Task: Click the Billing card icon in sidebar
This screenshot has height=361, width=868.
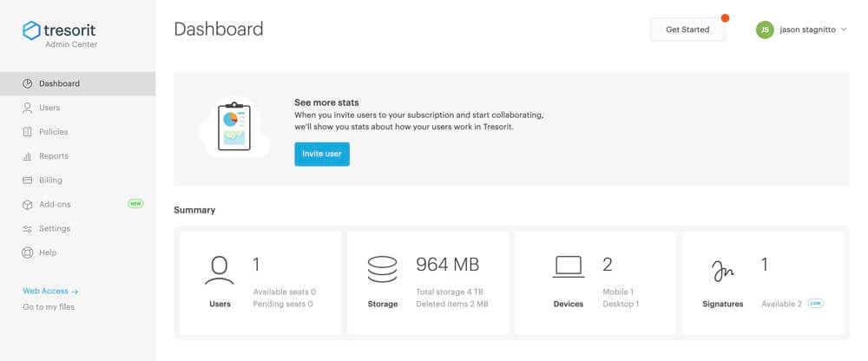Action: pyautogui.click(x=27, y=180)
